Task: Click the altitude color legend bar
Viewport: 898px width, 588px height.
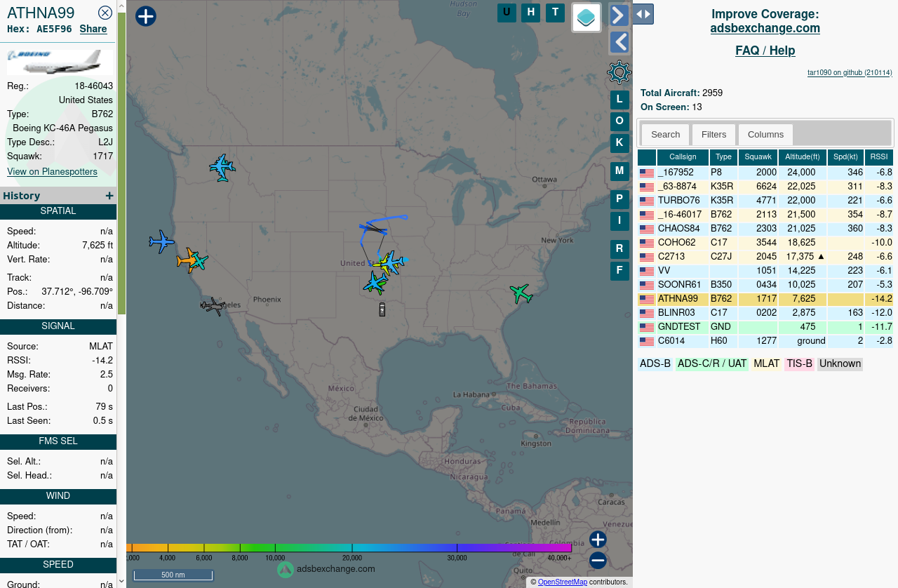Action: point(349,548)
